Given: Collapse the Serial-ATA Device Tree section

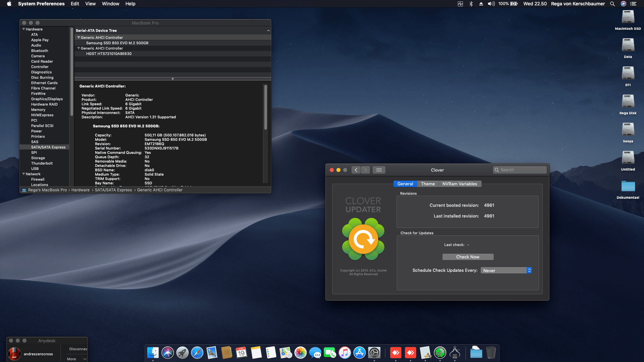Looking at the screenshot, I should tap(268, 30).
